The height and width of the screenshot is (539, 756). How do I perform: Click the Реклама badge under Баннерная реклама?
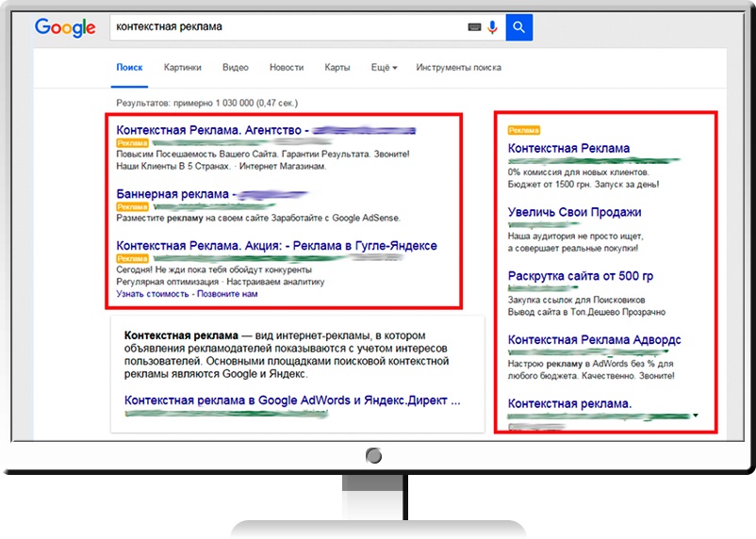132,206
